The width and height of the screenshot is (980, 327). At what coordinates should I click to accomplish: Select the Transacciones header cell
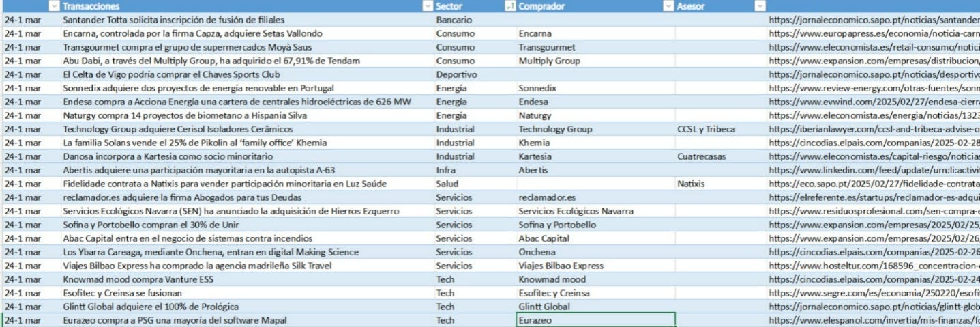247,6
